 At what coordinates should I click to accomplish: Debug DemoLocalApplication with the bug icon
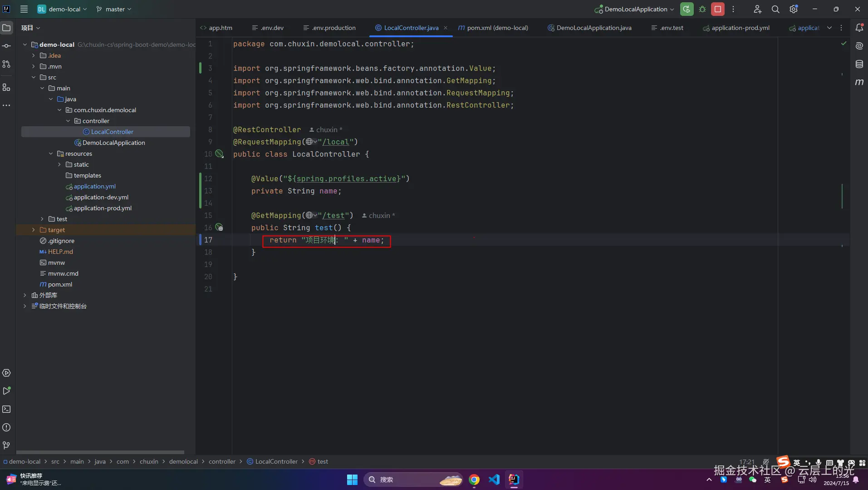[702, 9]
